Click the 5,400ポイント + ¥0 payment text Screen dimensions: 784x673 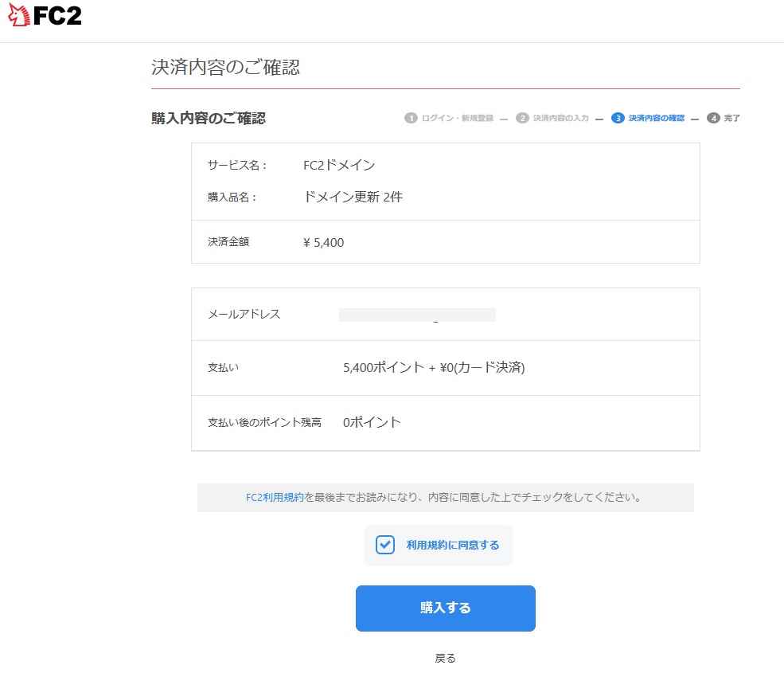tap(433, 367)
